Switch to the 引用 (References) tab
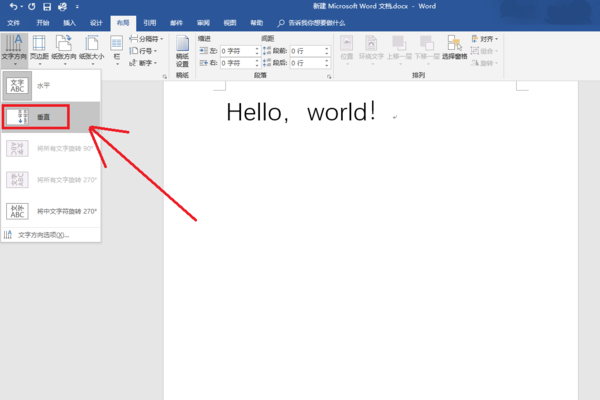600x400 pixels. [149, 21]
